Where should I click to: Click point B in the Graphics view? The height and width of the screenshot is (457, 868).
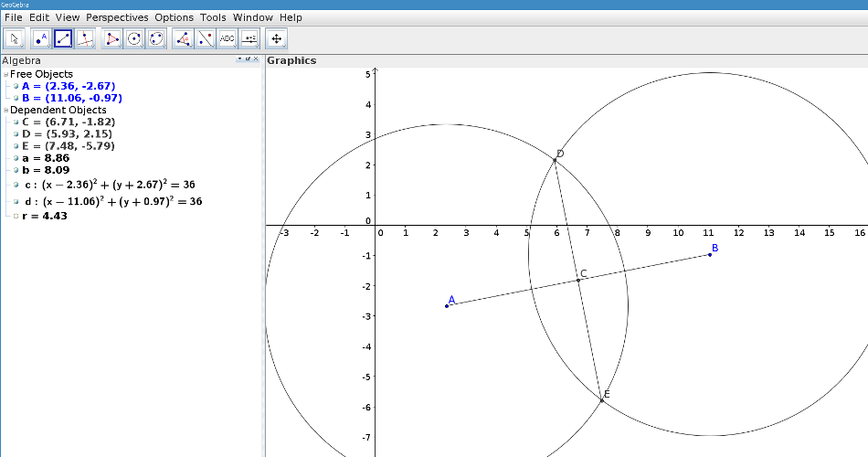710,255
